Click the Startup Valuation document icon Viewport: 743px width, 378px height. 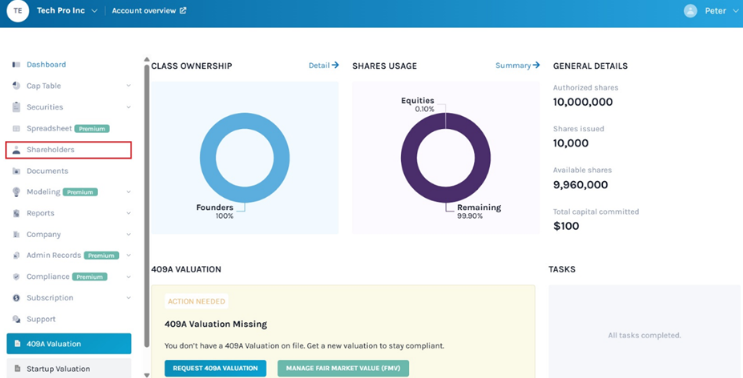tap(18, 369)
